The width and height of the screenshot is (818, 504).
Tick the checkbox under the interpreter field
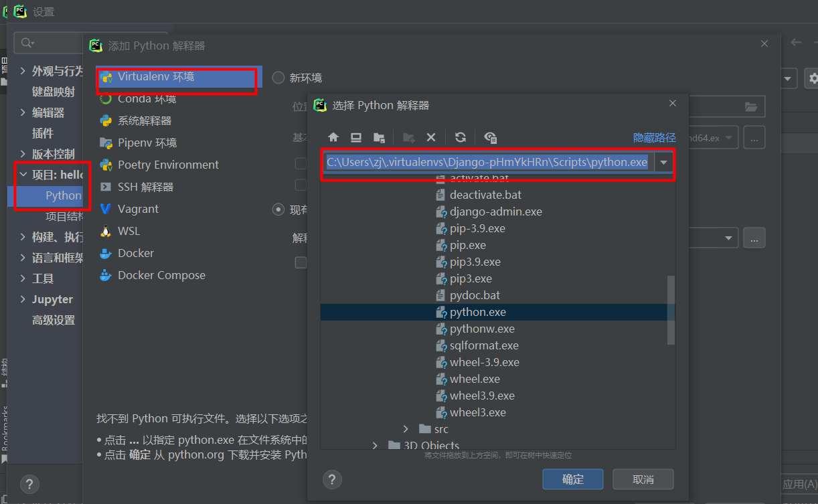(301, 262)
